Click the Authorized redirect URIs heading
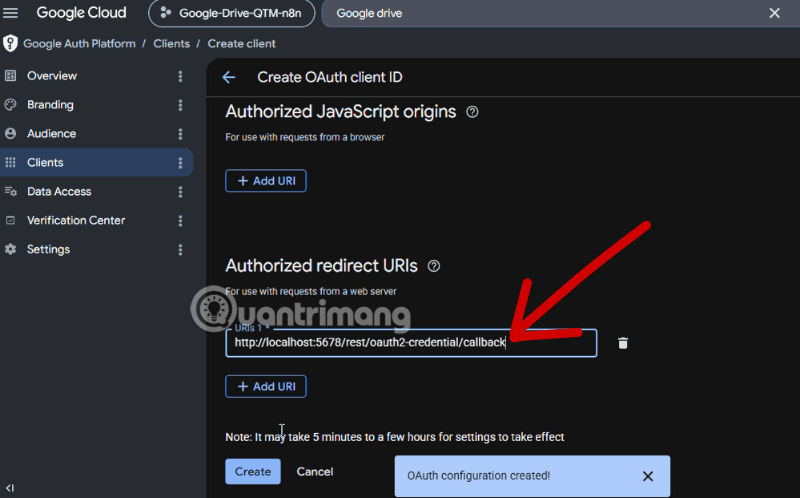The image size is (800, 498). point(321,266)
